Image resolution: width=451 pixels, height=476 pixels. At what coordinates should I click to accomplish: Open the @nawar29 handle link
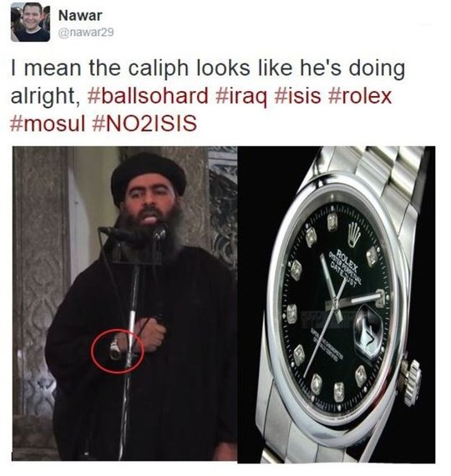(86, 33)
